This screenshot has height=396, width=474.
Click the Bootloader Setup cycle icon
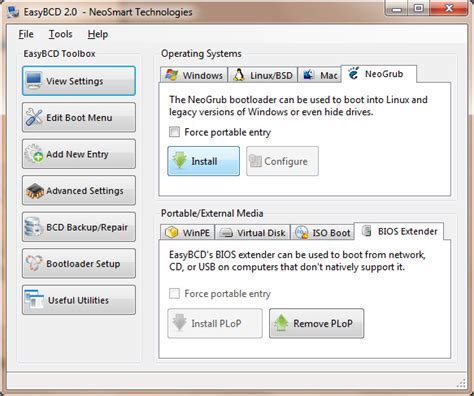pyautogui.click(x=34, y=263)
